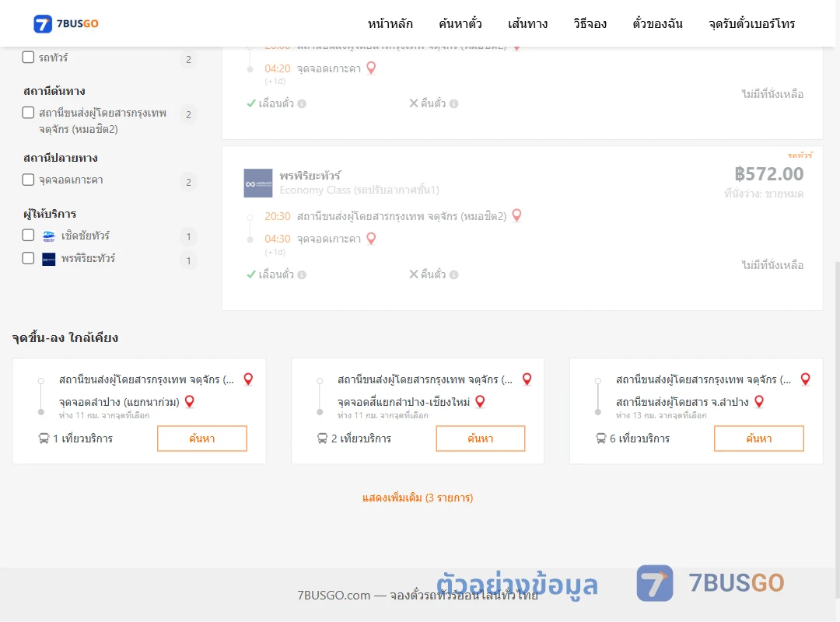
Task: Click bus icon beside 2 เที่ยวบริการ
Action: tap(322, 439)
